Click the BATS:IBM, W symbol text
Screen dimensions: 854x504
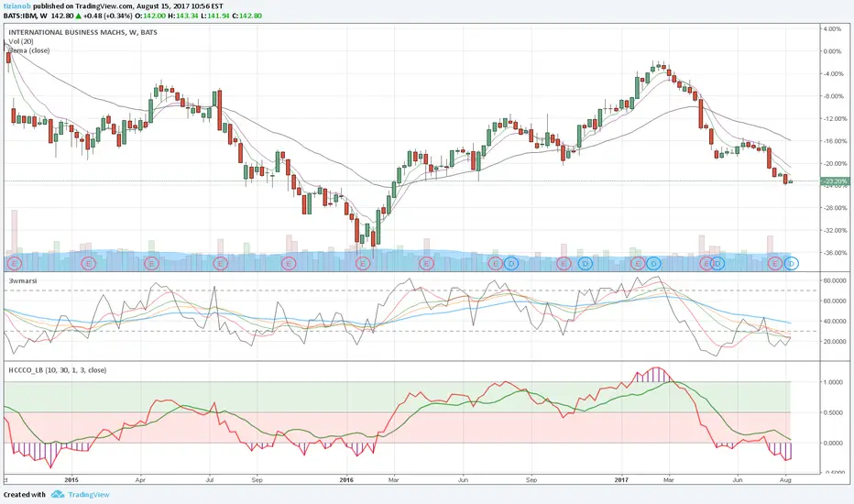pyautogui.click(x=25, y=16)
